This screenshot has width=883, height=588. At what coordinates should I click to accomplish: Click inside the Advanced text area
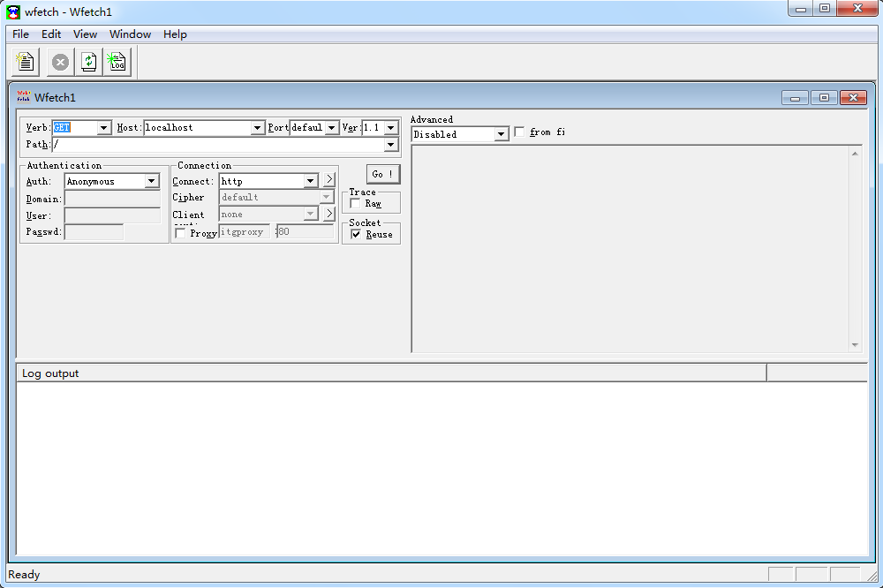pyautogui.click(x=630, y=249)
